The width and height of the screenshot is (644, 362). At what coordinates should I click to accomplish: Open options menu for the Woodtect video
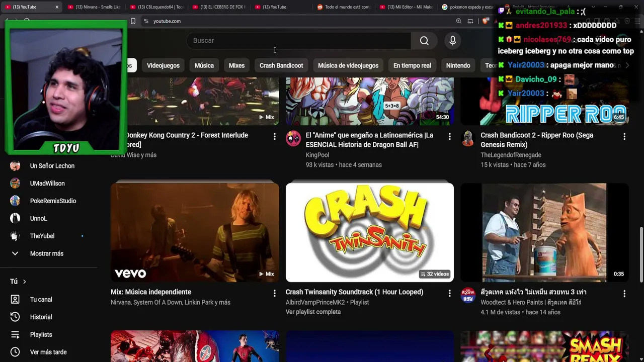coord(624,293)
